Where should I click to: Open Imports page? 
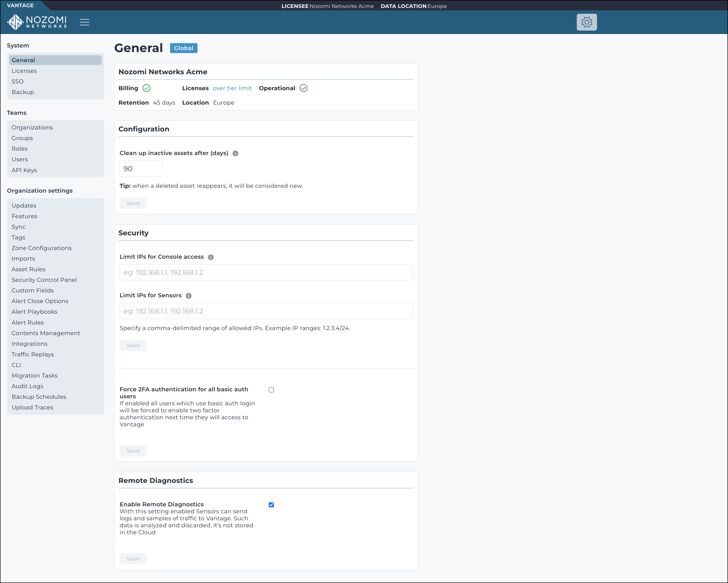tap(23, 258)
